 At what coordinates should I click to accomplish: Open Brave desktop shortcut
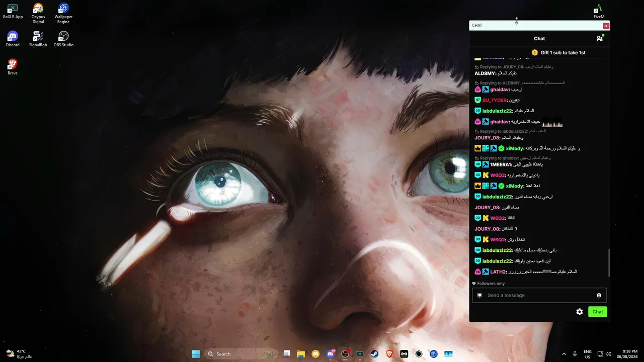coord(13,67)
